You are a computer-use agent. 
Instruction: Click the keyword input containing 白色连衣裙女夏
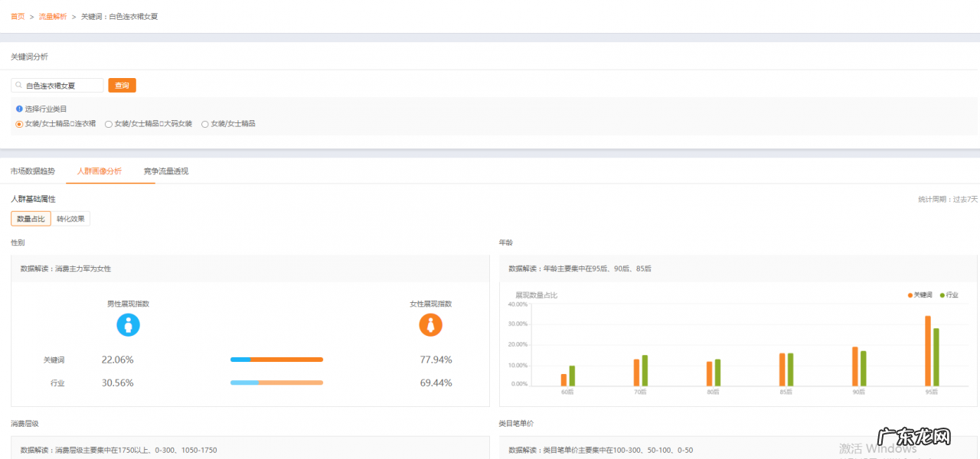[61, 86]
